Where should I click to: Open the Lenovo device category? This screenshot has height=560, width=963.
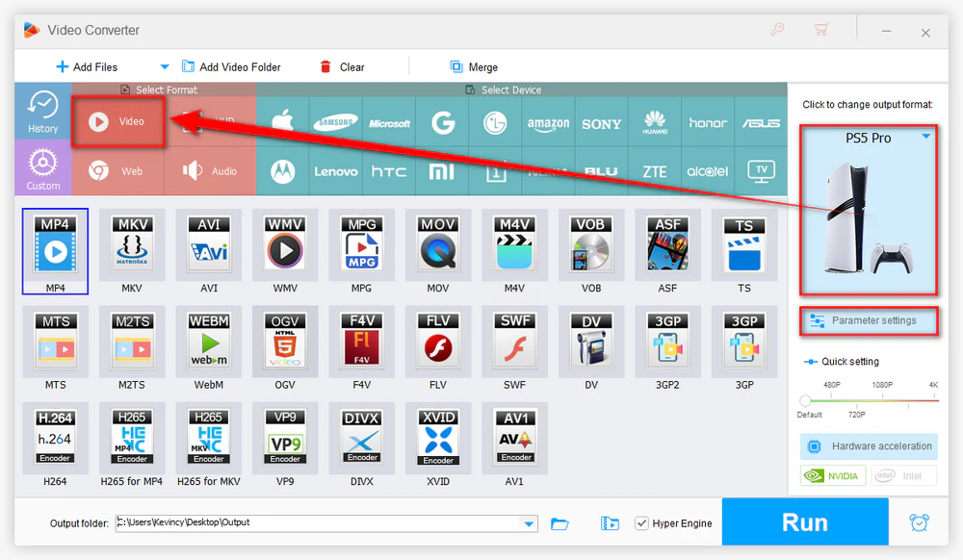click(336, 171)
